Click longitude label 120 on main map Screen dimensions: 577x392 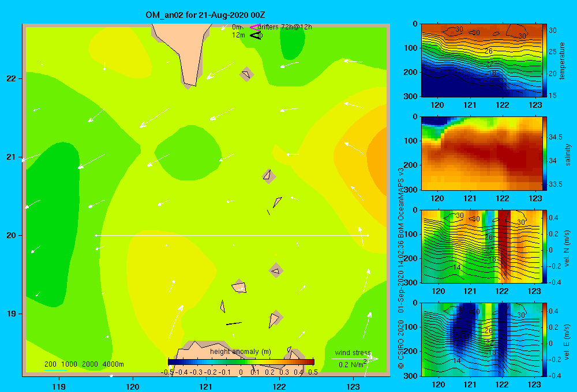[133, 386]
